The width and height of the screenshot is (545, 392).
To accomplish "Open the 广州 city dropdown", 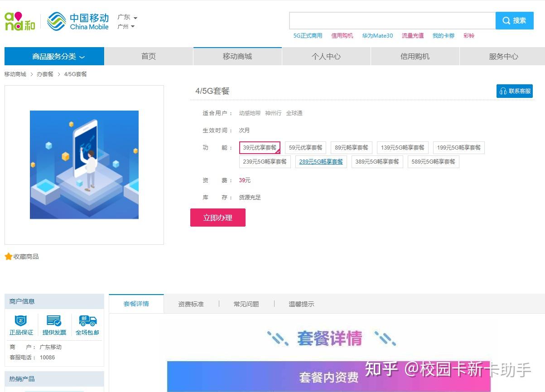I will pos(126,26).
